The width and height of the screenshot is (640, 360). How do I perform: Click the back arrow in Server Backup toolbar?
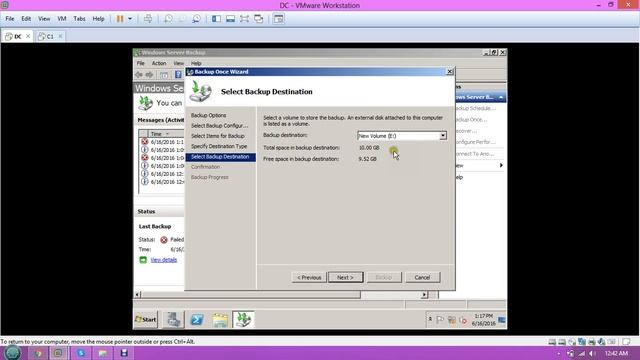pos(139,75)
